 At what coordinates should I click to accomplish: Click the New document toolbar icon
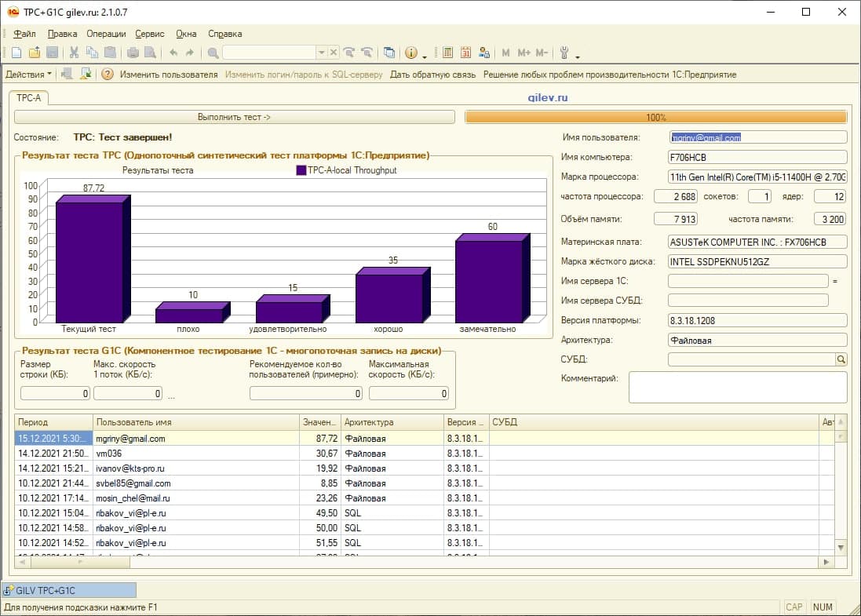16,53
